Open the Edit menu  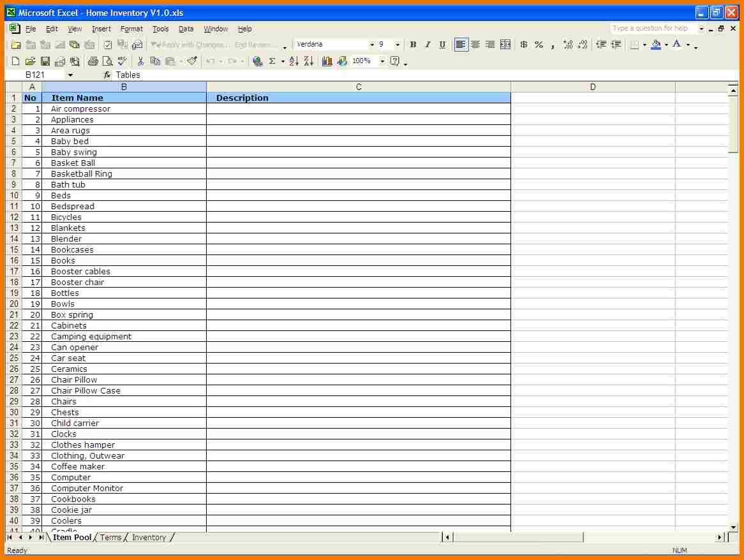[52, 29]
